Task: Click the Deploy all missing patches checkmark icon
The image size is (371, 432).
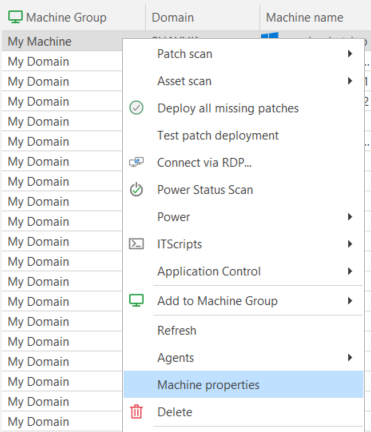Action: [x=136, y=108]
